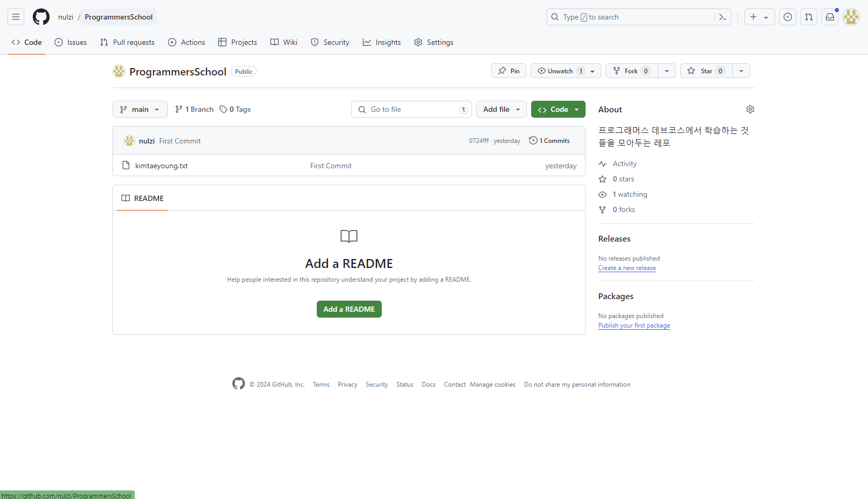Open First Commit link in file row
868x499 pixels.
pos(331,166)
